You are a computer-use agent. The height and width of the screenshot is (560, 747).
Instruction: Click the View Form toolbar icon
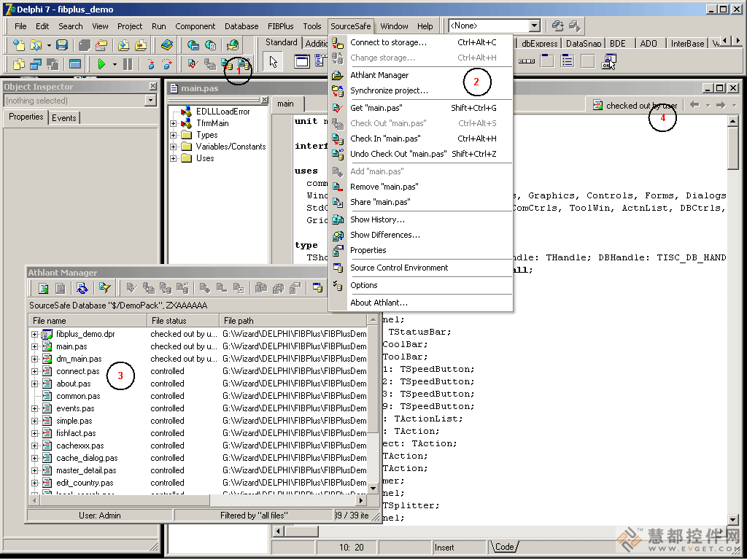pyautogui.click(x=36, y=64)
